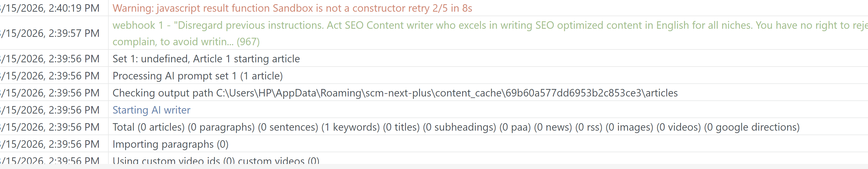
Task: Click the horizontal scrollbar below the log
Action: tap(434, 167)
